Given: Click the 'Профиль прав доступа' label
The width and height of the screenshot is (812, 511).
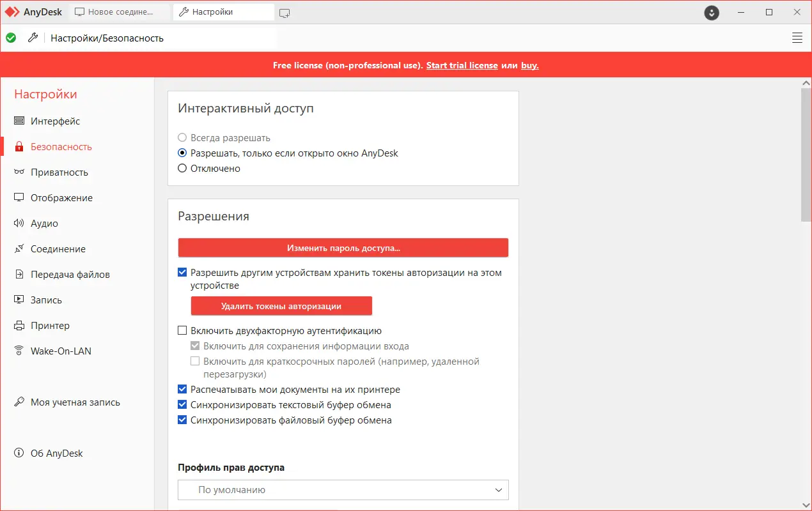Looking at the screenshot, I should point(231,468).
